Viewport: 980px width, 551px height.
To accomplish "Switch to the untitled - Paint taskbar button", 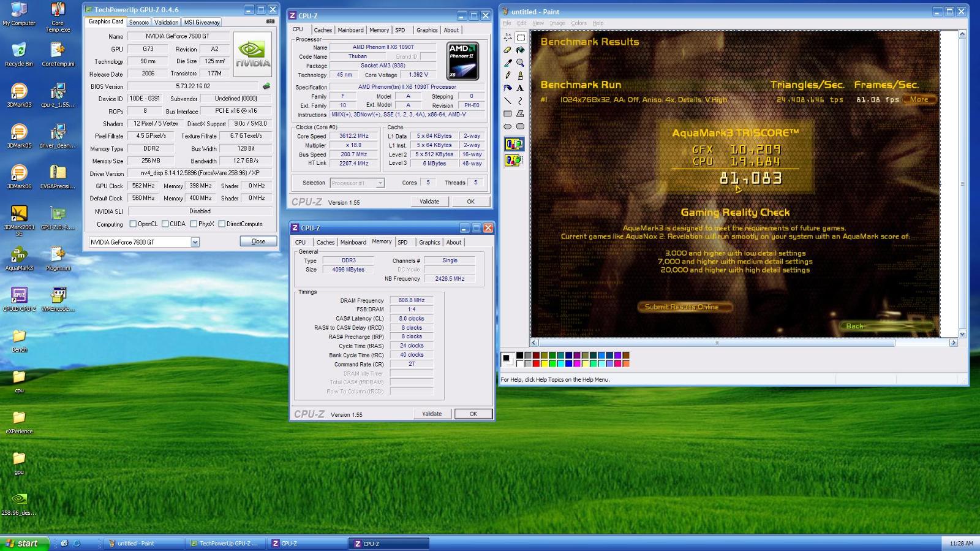I will (144, 544).
